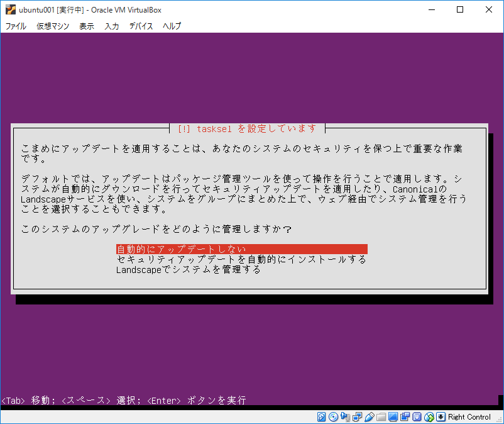504x424 pixels.
Task: Click the keyboard capture status icon
Action: 441,416
